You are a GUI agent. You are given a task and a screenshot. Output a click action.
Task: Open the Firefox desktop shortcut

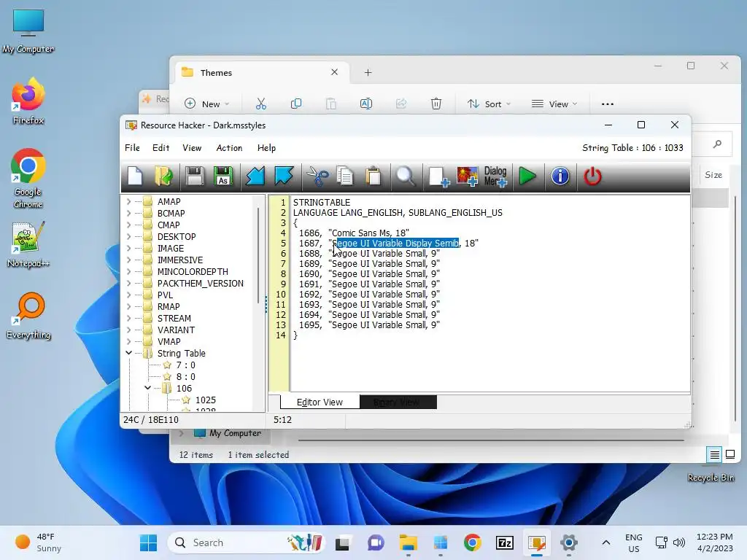[28, 101]
